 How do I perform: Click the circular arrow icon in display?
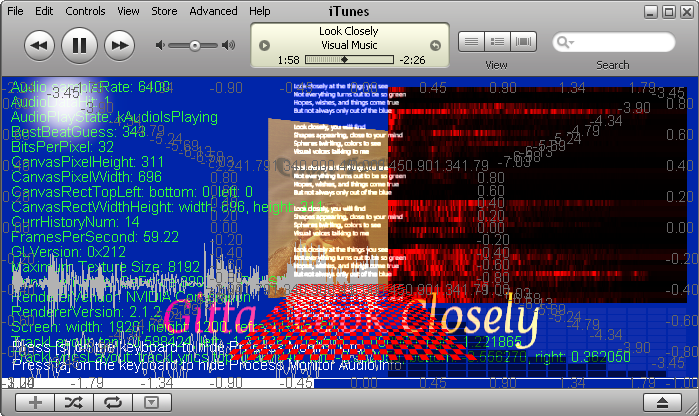[435, 45]
